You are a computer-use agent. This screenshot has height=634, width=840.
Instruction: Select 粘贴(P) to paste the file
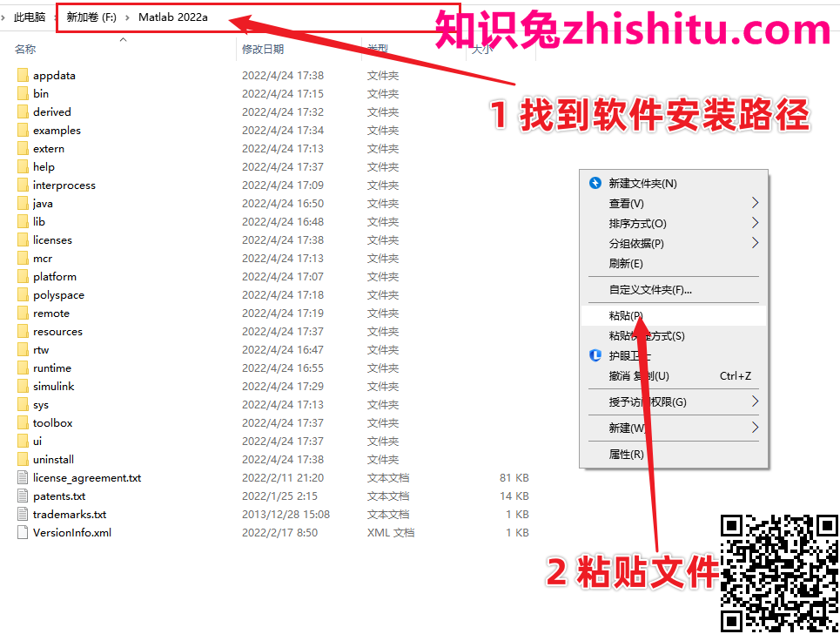click(x=674, y=315)
